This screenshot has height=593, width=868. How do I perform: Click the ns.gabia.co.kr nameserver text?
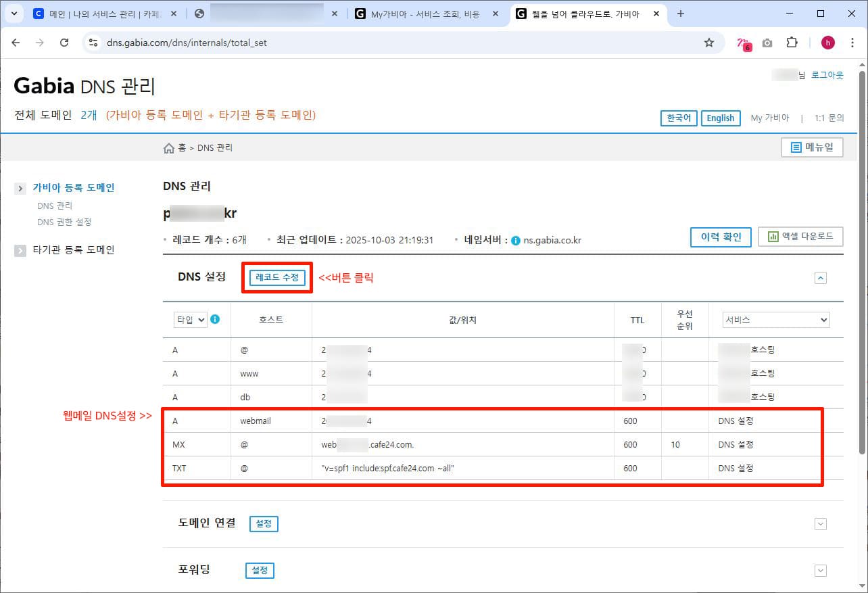(x=552, y=240)
